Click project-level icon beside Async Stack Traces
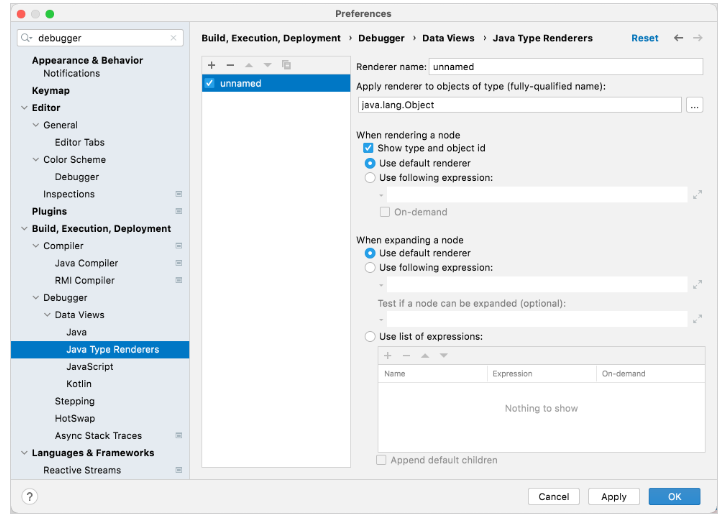The width and height of the screenshot is (726, 521). (179, 435)
